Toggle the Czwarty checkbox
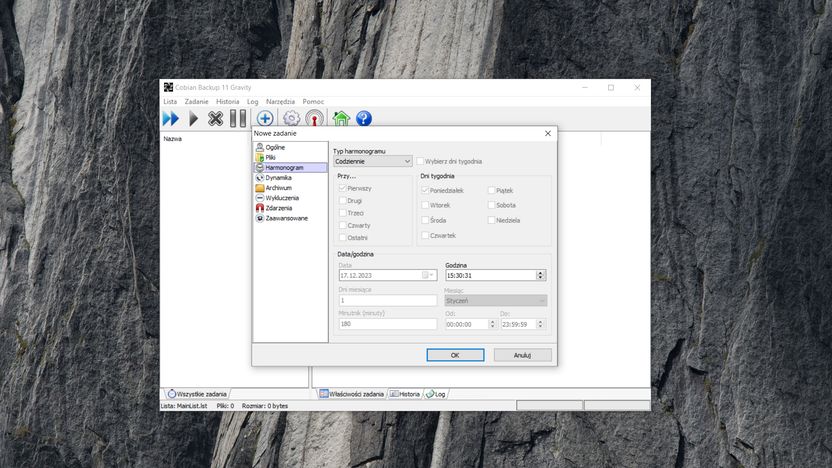The width and height of the screenshot is (832, 468). coord(343,226)
